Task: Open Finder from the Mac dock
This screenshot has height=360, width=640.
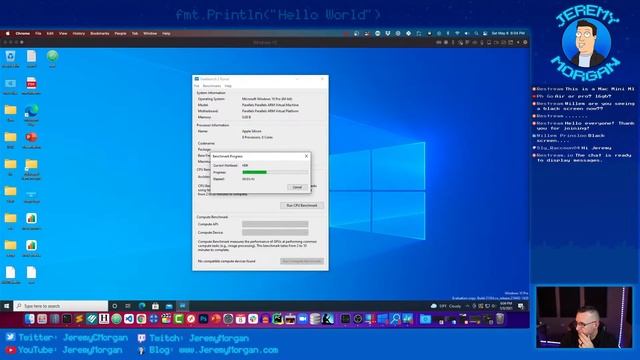Action: click(x=29, y=319)
